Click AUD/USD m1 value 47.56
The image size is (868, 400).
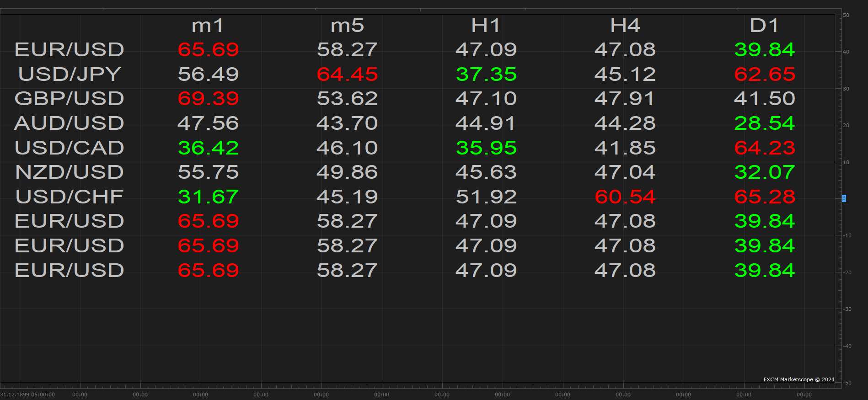point(208,123)
